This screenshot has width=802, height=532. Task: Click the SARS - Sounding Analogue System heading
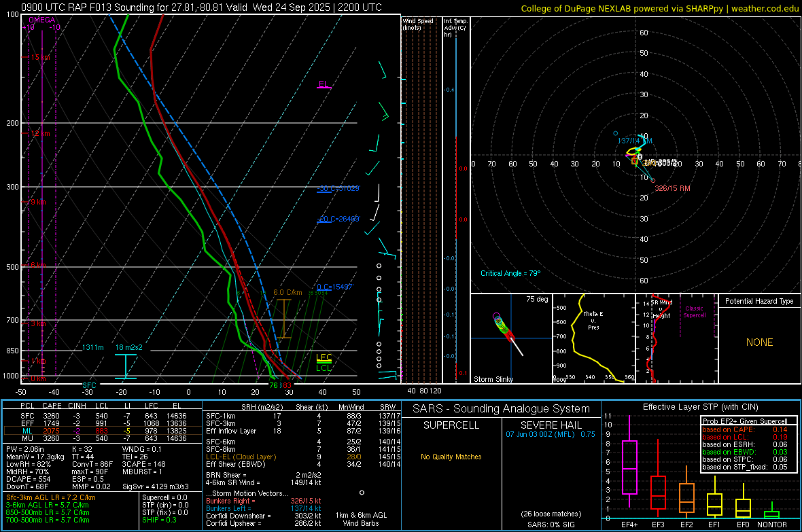coord(502,408)
